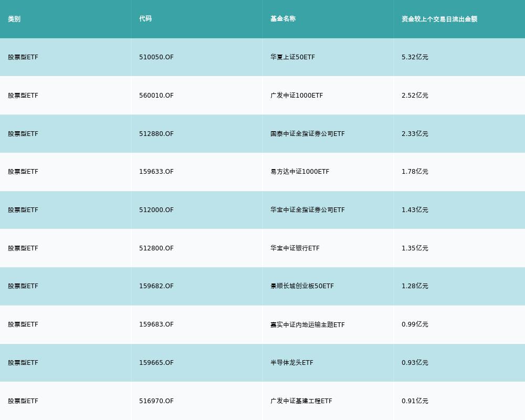Click the 1.43亿元 outflow value
Viewport: 525px width, 420px height.
tap(415, 210)
